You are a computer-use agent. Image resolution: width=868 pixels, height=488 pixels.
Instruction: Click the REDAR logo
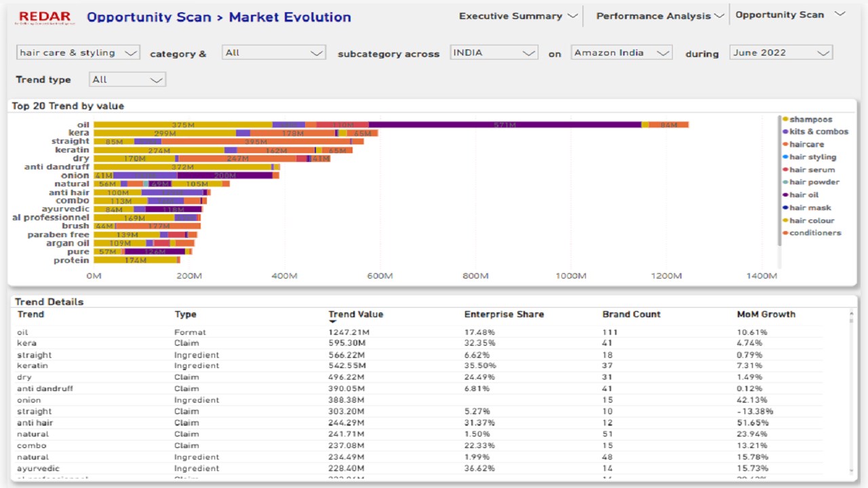tap(45, 18)
